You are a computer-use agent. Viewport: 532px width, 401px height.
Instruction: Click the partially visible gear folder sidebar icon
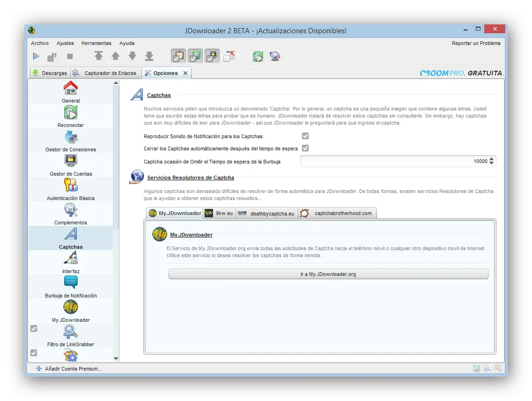pos(71,356)
